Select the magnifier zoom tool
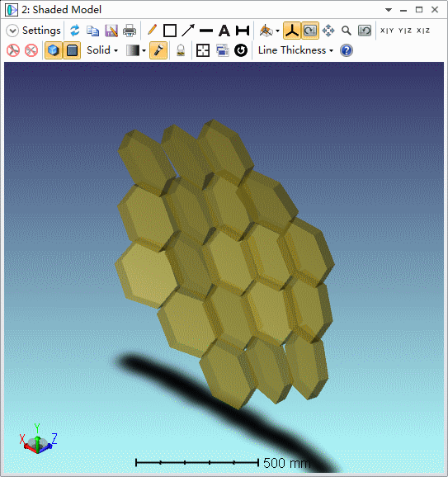The height and width of the screenshot is (477, 448). 347,31
